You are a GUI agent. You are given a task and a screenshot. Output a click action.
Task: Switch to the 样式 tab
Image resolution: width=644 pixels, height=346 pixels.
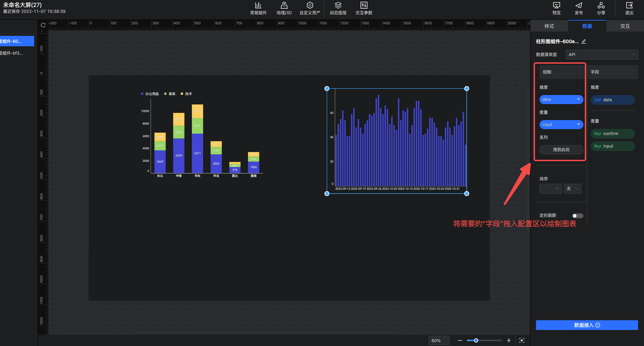pos(549,26)
